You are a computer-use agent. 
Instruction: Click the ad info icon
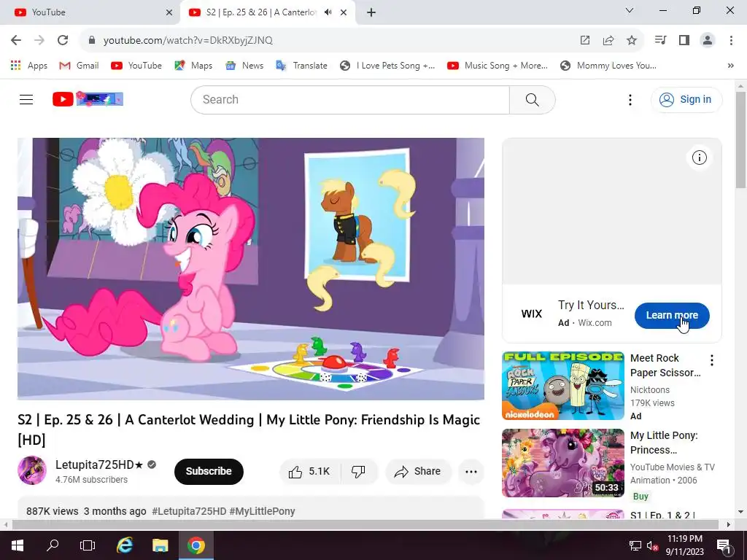[x=699, y=157]
